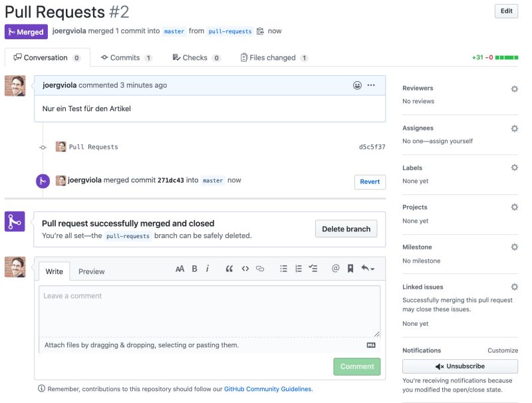Image resolution: width=532 pixels, height=403 pixels.
Task: Open the Labels settings gear
Action: (x=514, y=168)
